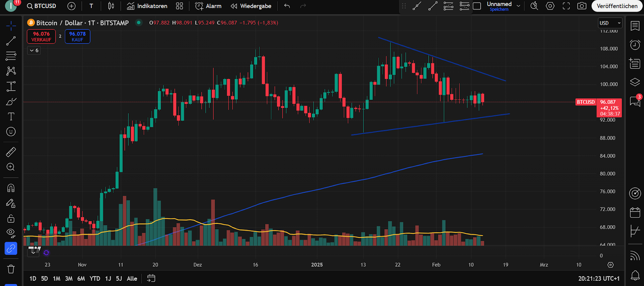Screen dimensions: 644x286
Task: Open the go-to-date range calendar icon
Action: pyautogui.click(x=151, y=278)
